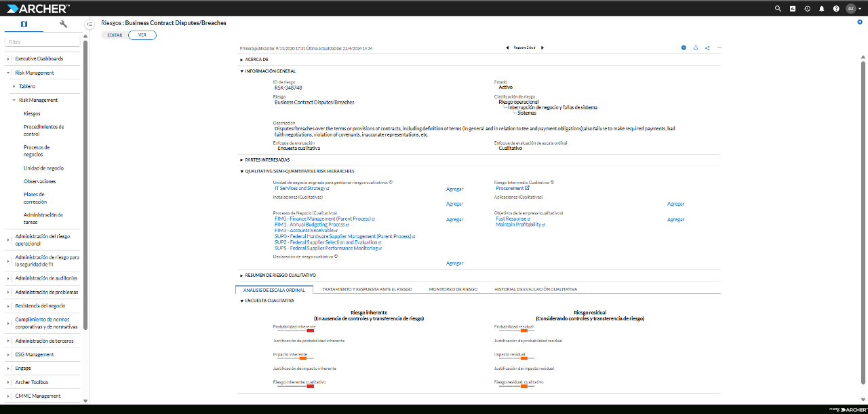Switch to EDITAR mode
The width and height of the screenshot is (868, 414).
tap(115, 35)
